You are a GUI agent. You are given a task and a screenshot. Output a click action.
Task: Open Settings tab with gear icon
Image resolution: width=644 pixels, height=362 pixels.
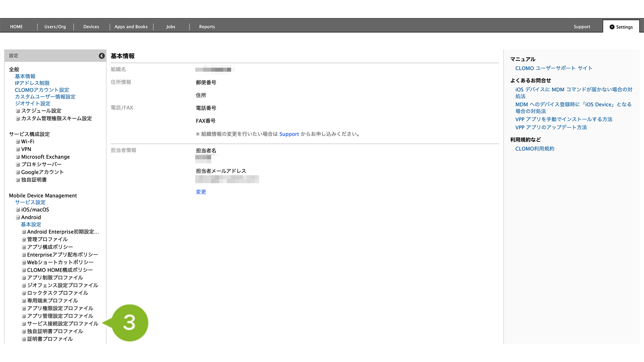[x=621, y=27]
